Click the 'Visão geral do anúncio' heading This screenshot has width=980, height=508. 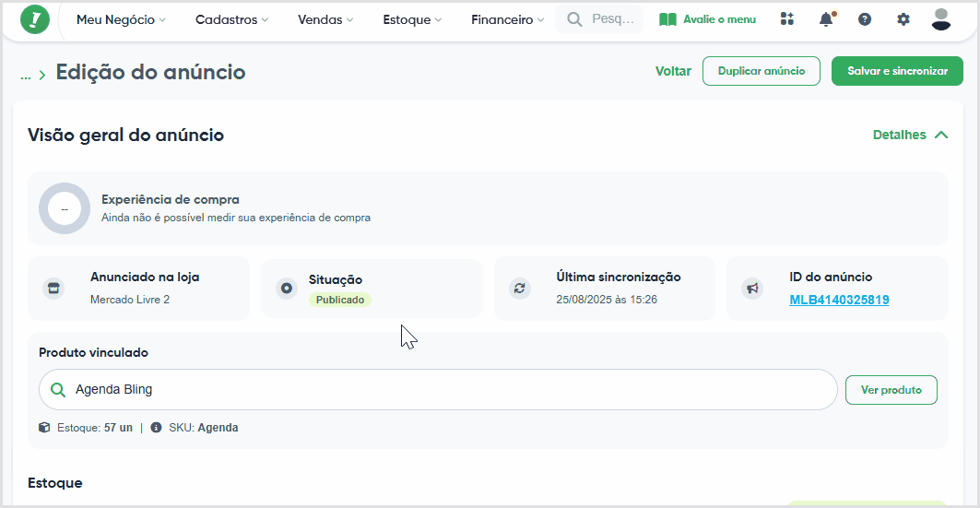click(125, 135)
